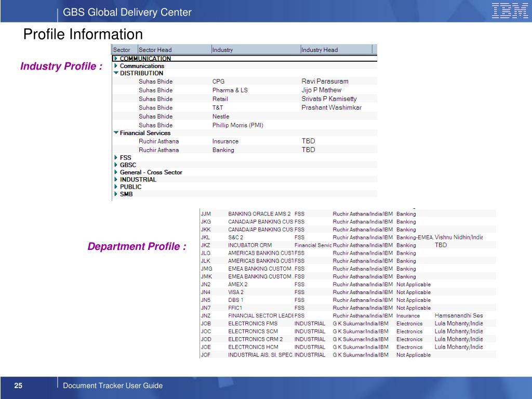Click the Industry column header
Image resolution: width=532 pixels, height=399 pixels.
[x=256, y=49]
